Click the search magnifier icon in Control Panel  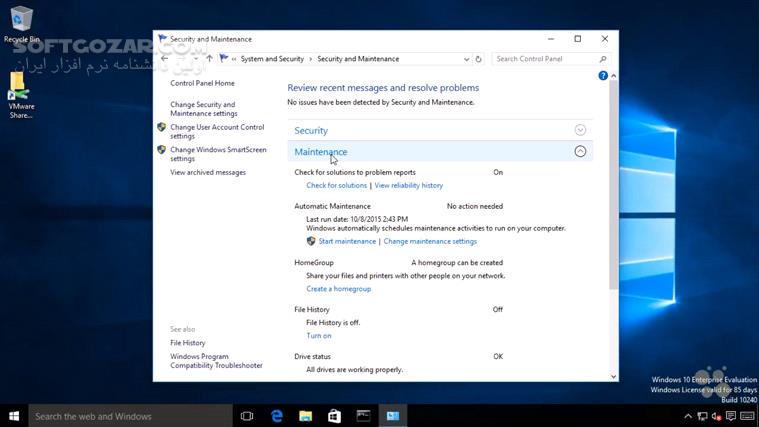(x=603, y=59)
